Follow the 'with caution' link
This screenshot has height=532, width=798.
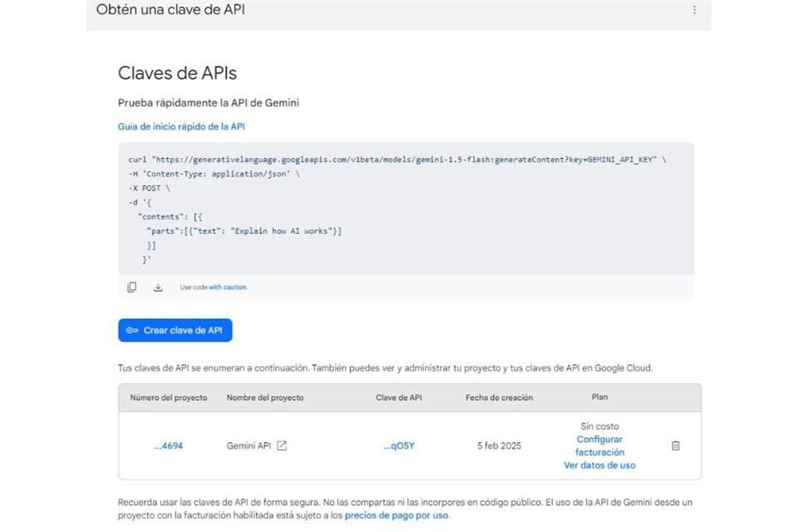(x=228, y=287)
